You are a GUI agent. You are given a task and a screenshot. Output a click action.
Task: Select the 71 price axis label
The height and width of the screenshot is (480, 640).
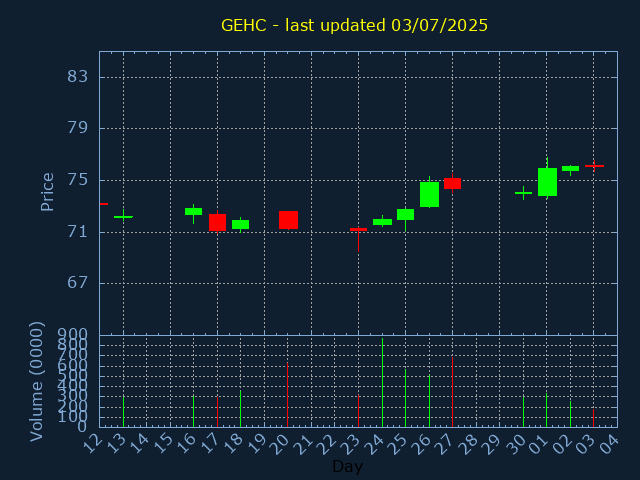78,232
